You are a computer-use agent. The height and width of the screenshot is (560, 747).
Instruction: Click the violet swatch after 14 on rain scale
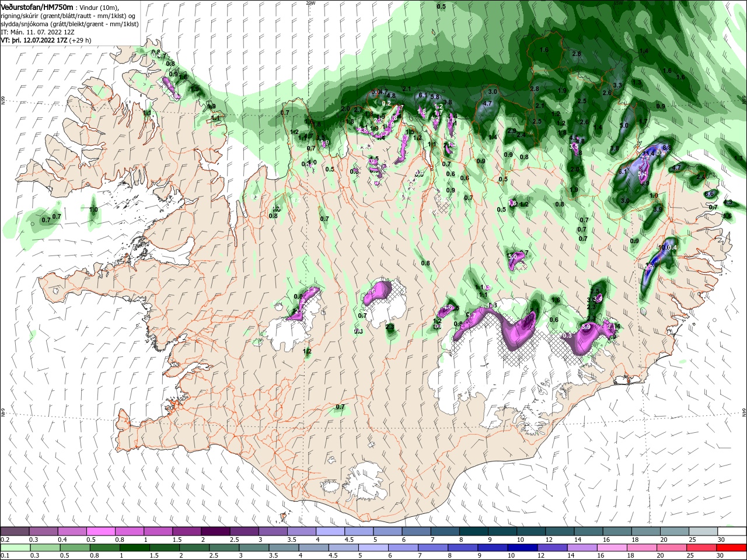tap(582, 548)
